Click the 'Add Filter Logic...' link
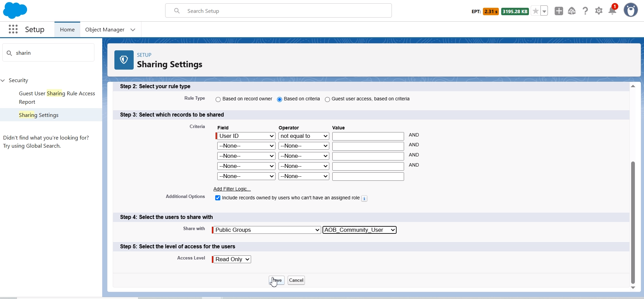 pyautogui.click(x=232, y=189)
